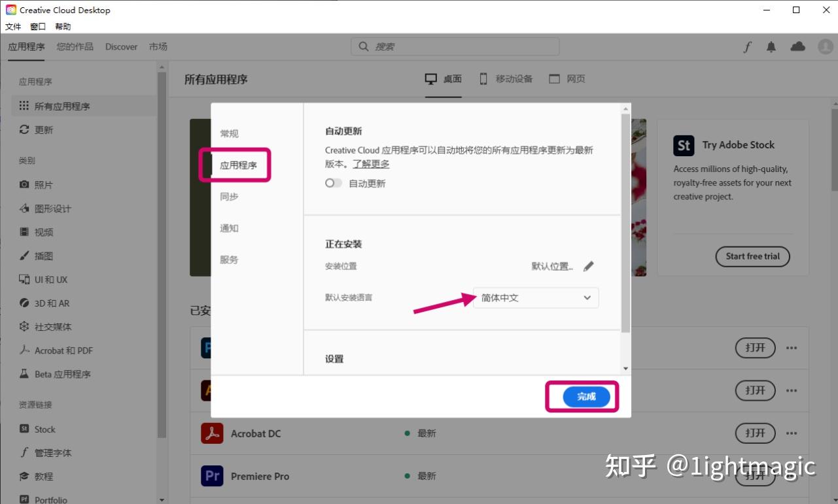
Task: Open the notifications bell icon
Action: point(771,46)
